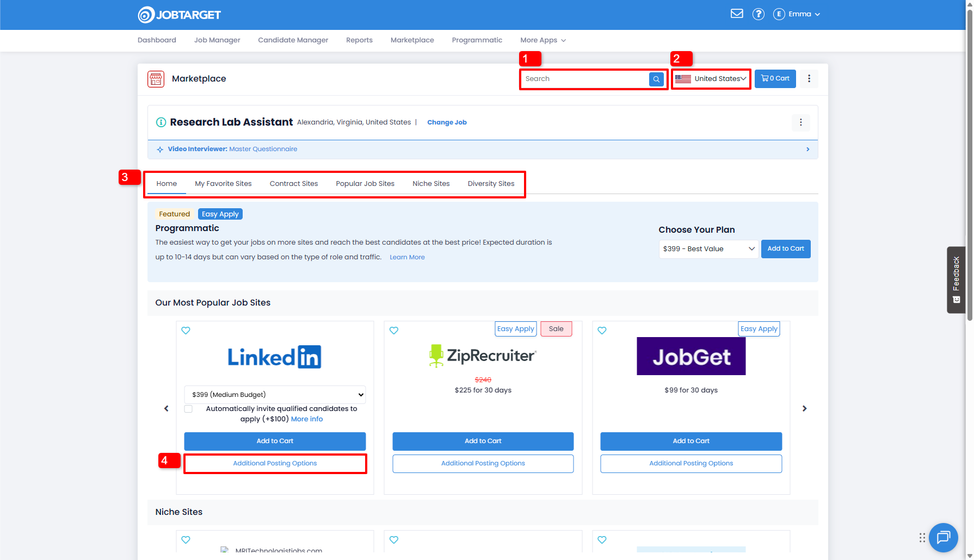This screenshot has height=560, width=974.
Task: Click the search magnifier button
Action: [x=656, y=79]
